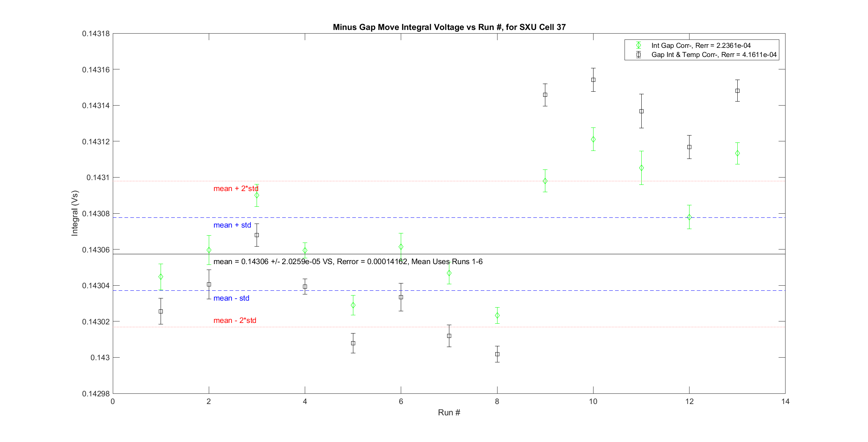The height and width of the screenshot is (442, 868).
Task: Select the black square data point at run 10
Action: [593, 80]
